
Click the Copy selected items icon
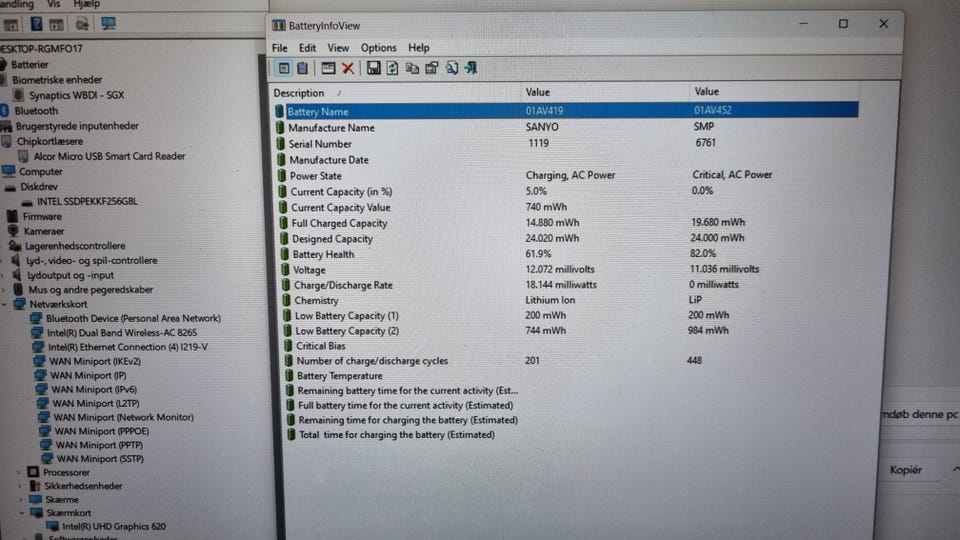[412, 68]
